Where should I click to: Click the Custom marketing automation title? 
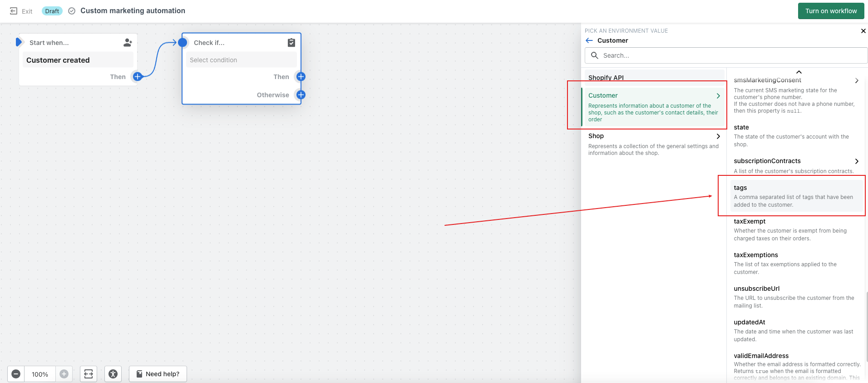(133, 11)
